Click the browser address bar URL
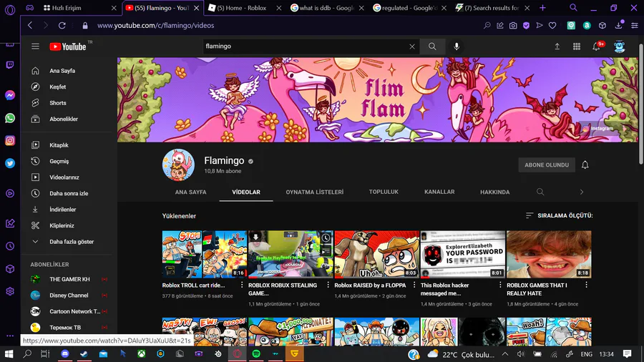This screenshot has width=644, height=362. 156,26
